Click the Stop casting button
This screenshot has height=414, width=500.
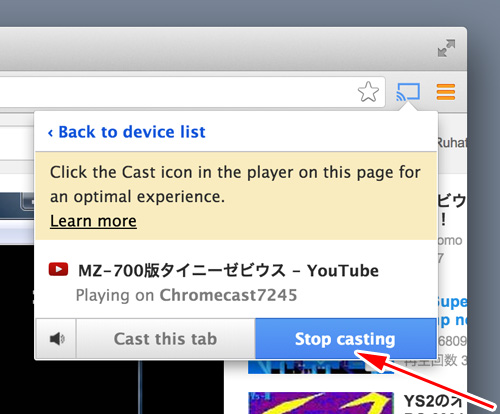tap(346, 339)
